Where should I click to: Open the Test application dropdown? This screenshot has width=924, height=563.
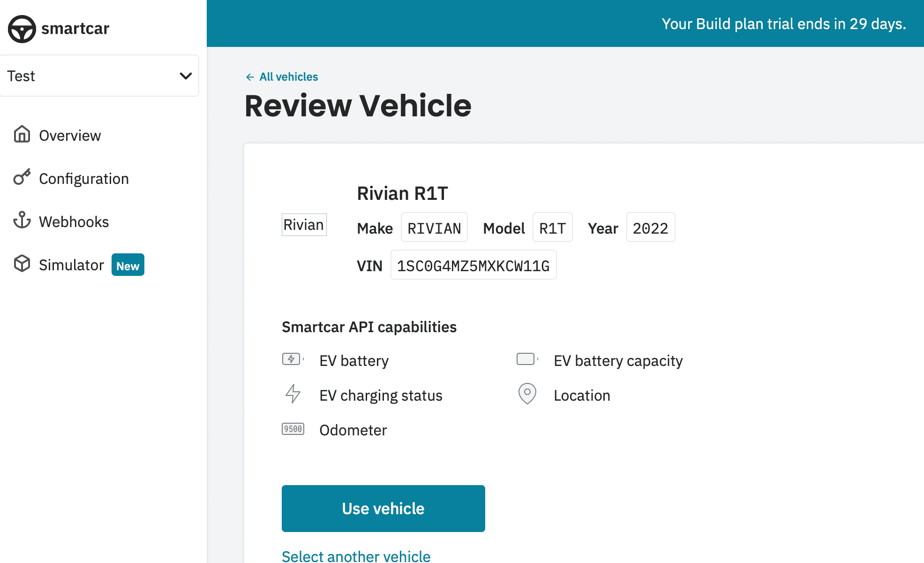point(99,76)
